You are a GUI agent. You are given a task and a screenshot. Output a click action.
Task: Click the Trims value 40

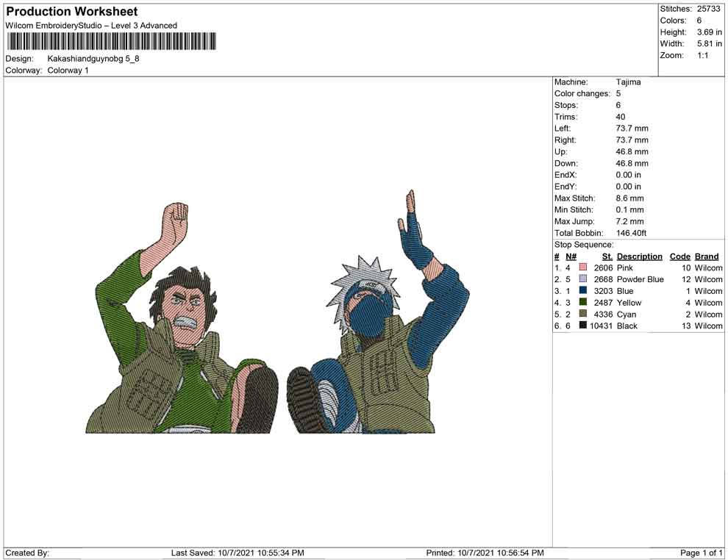(x=621, y=117)
